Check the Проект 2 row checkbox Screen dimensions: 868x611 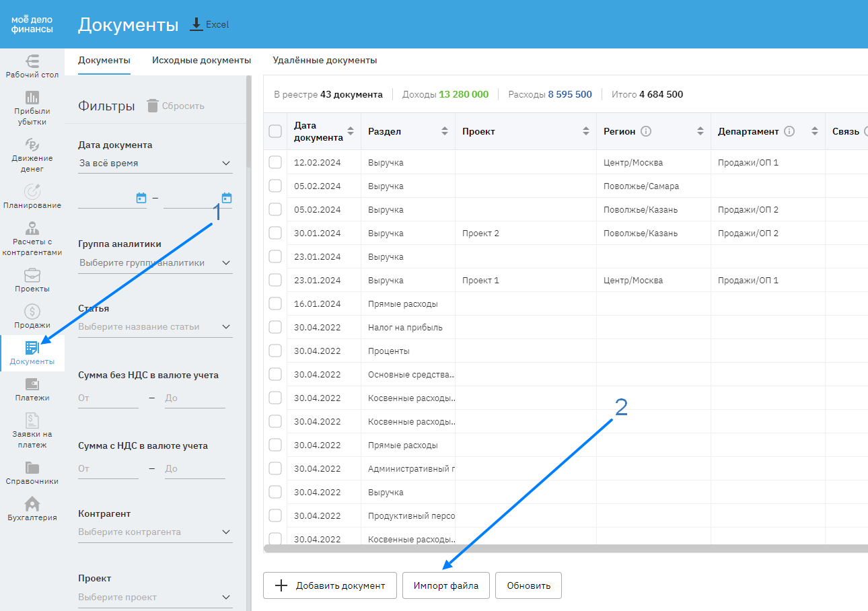coord(275,233)
